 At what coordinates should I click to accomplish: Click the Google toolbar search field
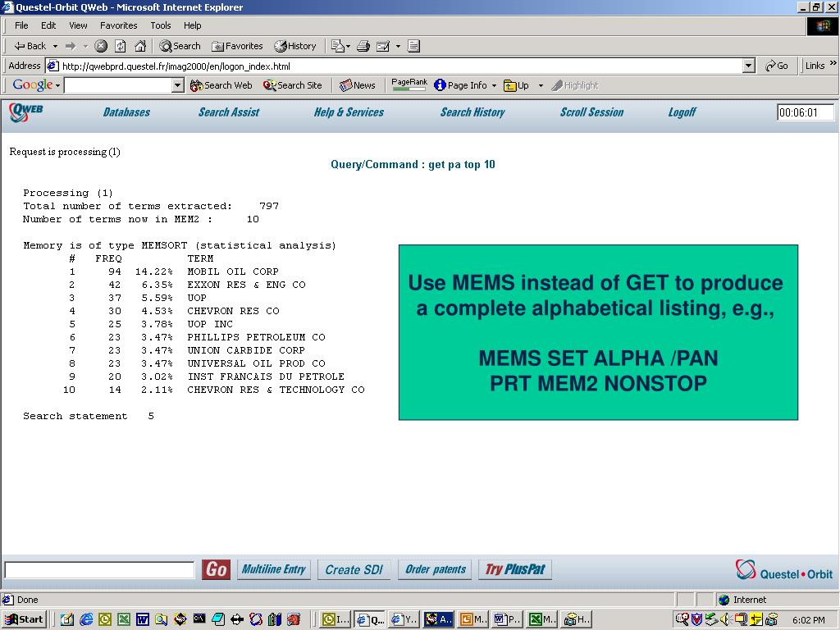pyautogui.click(x=118, y=85)
